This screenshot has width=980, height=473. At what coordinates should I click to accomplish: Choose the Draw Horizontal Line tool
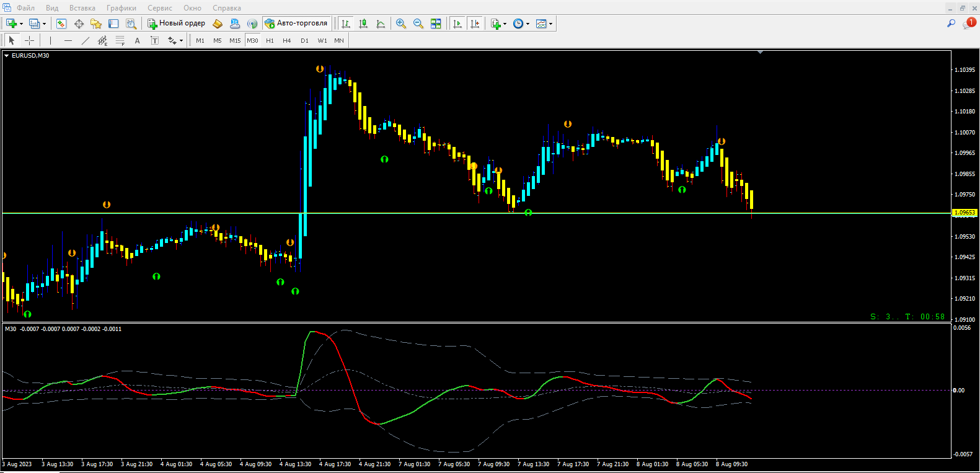(x=68, y=40)
